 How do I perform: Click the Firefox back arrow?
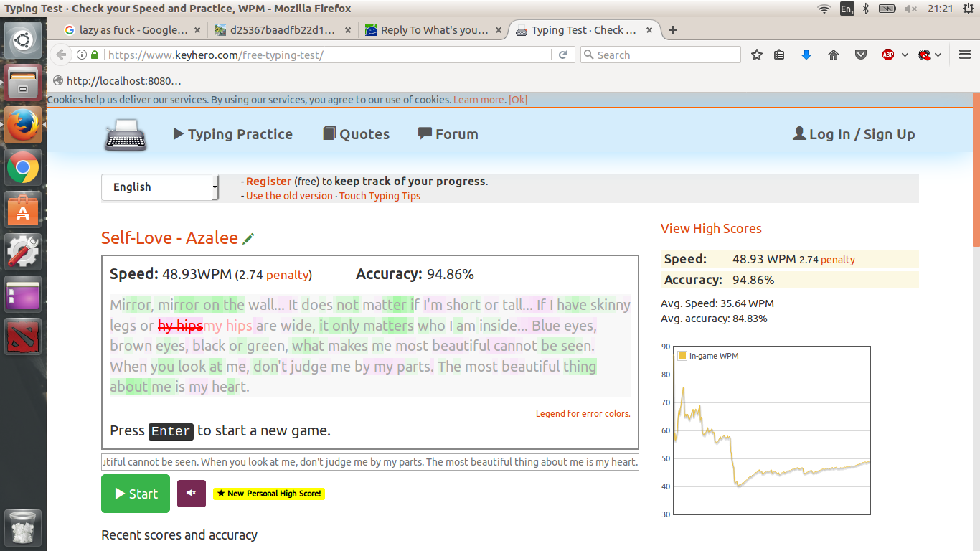[x=61, y=55]
